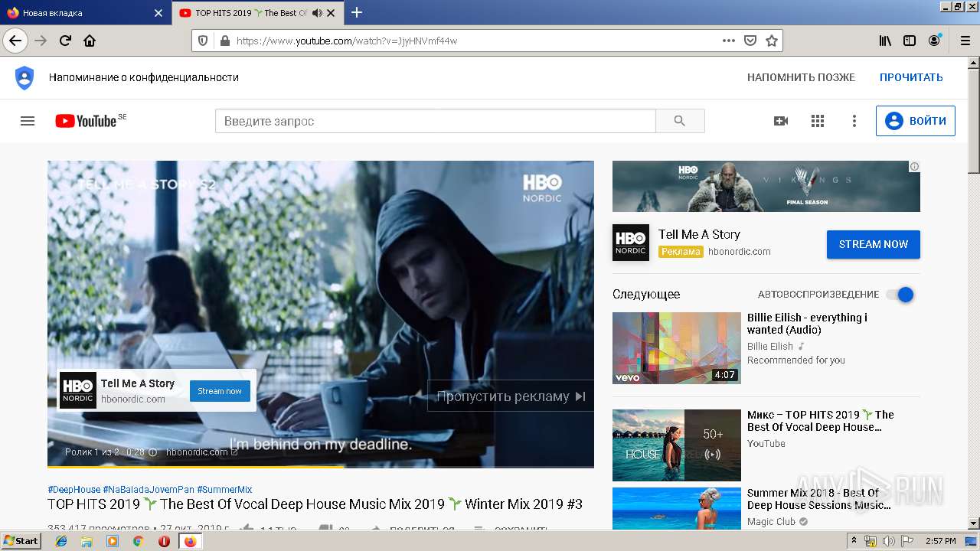Image resolution: width=980 pixels, height=551 pixels.
Task: Launch Internet Explorer from the taskbar
Action: pyautogui.click(x=61, y=541)
